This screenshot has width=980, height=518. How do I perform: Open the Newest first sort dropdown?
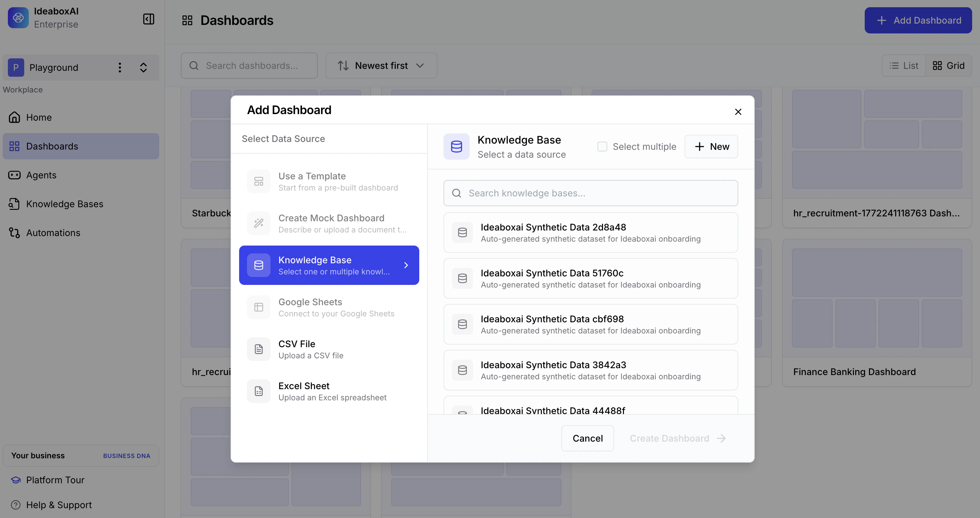coord(381,66)
